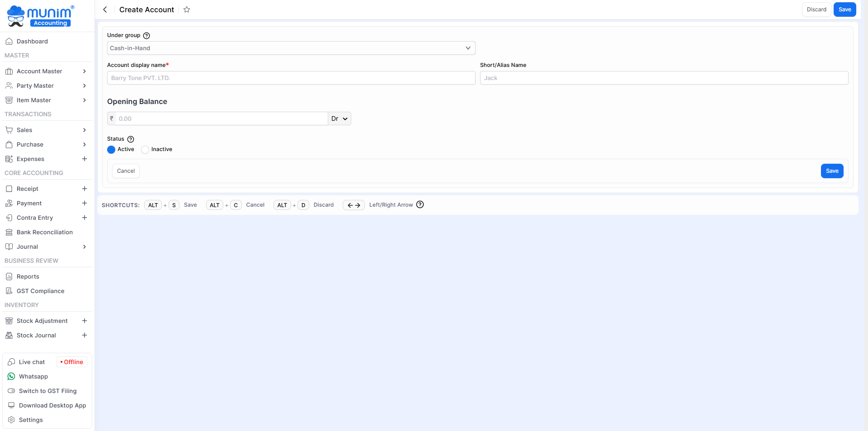The width and height of the screenshot is (868, 431).
Task: Click the Under group help question icon
Action: pyautogui.click(x=146, y=36)
